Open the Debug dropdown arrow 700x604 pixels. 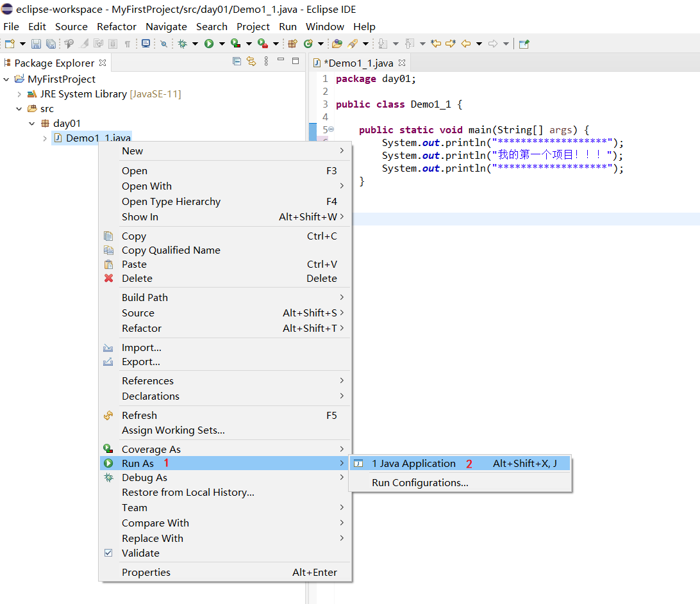pos(195,44)
